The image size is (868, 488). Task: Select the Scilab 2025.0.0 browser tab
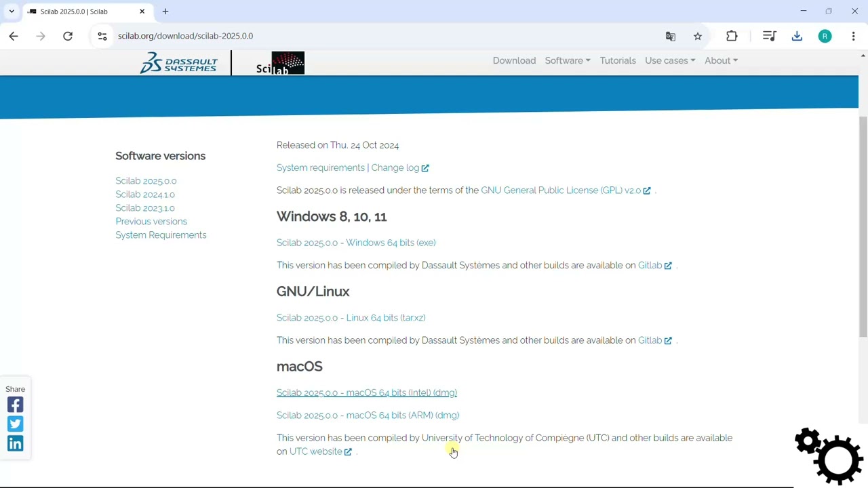(x=87, y=12)
